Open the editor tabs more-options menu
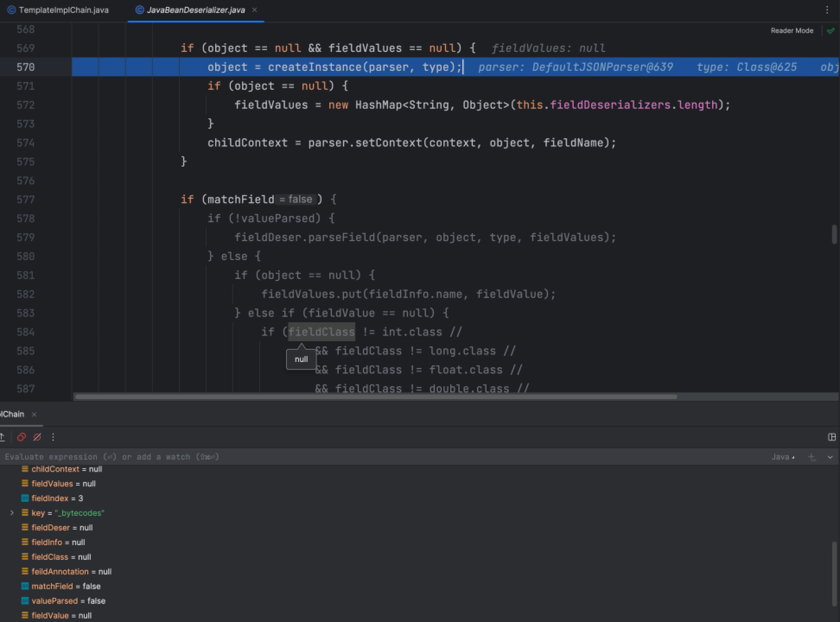 point(827,10)
